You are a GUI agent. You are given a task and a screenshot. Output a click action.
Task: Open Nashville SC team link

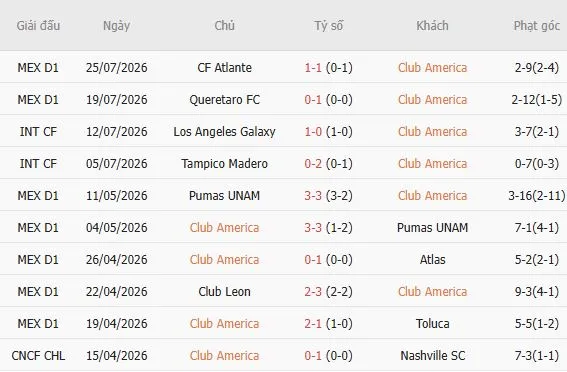(x=432, y=355)
